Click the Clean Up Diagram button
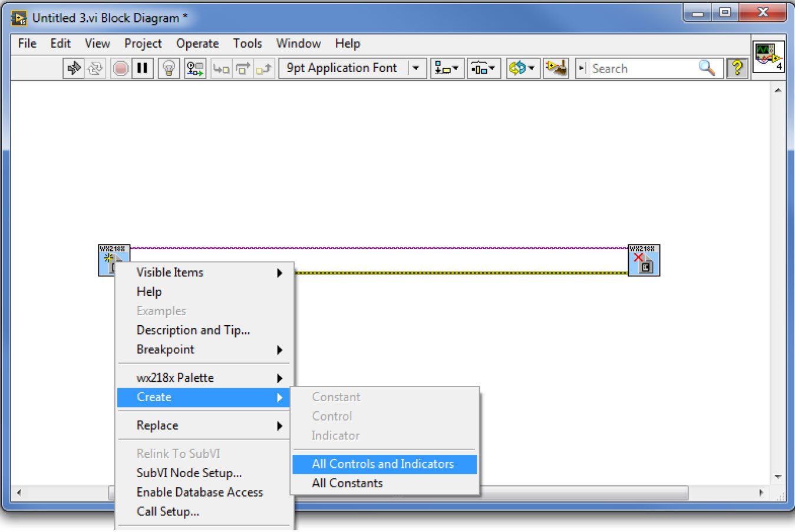795x532 pixels. 555,68
